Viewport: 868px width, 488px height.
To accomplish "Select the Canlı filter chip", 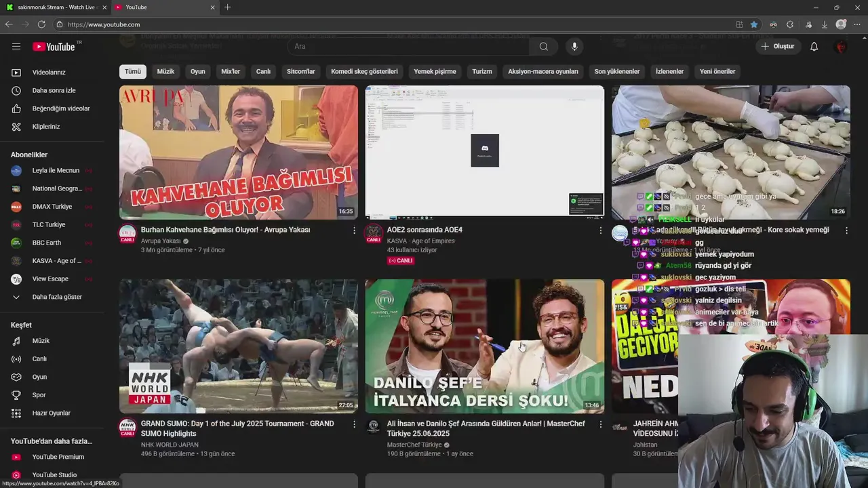I will tap(263, 71).
